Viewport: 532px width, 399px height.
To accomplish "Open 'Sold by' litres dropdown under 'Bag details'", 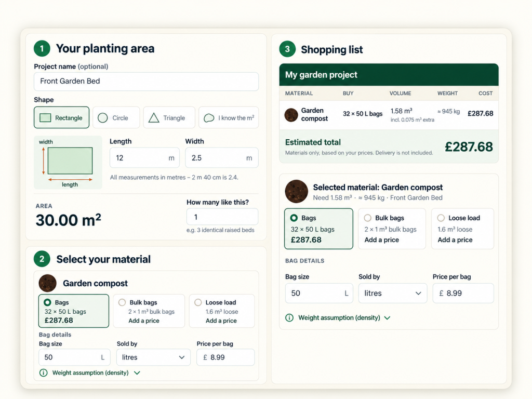I will click(153, 357).
